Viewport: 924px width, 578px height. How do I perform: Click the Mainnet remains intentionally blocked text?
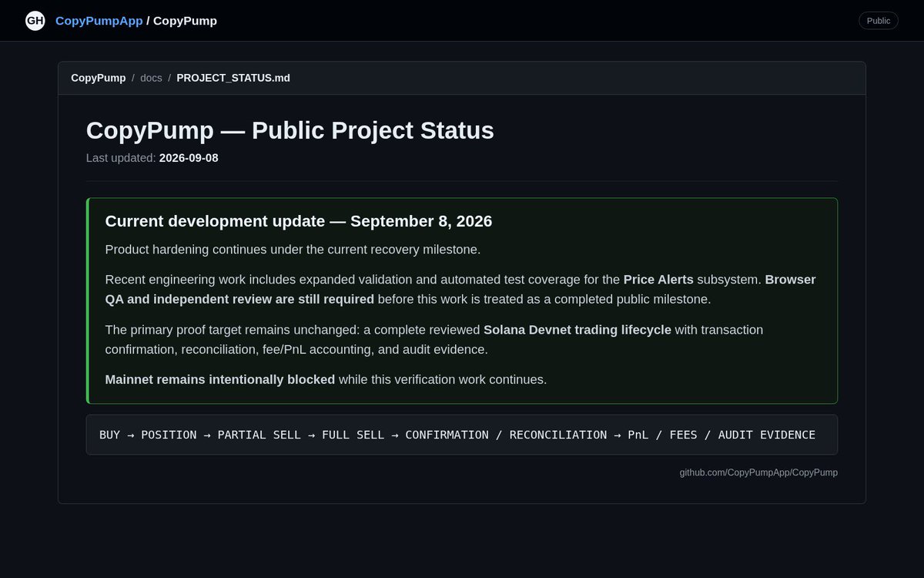coord(220,380)
